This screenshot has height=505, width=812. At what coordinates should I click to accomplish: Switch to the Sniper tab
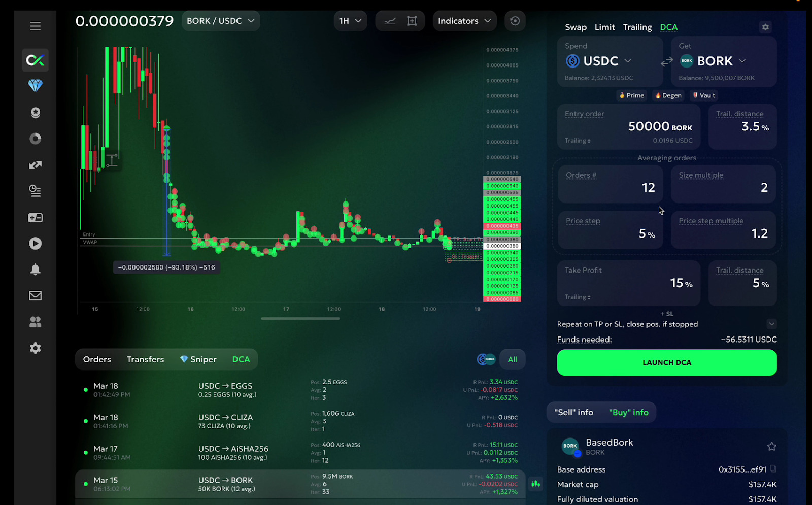pos(198,359)
